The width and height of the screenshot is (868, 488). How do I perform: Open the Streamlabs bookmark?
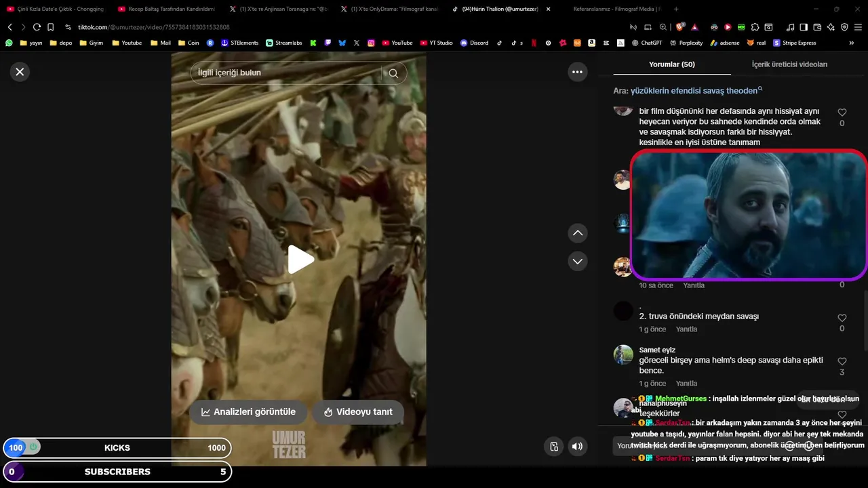(x=283, y=43)
